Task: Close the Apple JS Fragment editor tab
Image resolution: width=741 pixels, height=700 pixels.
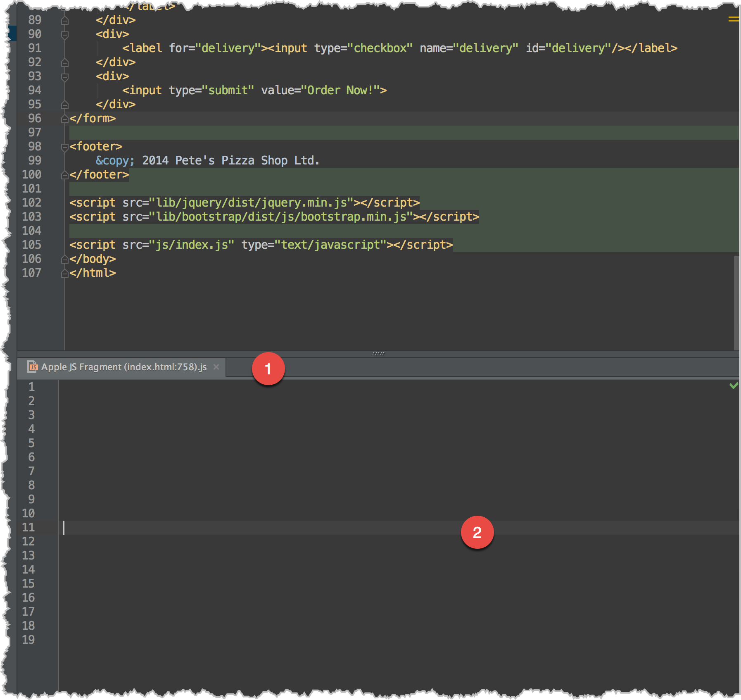Action: (217, 367)
